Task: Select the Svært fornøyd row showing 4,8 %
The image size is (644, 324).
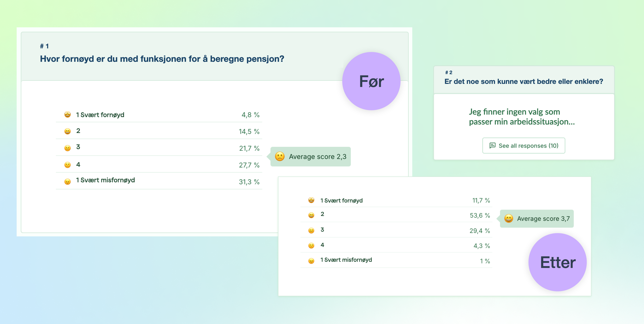Action: click(x=159, y=114)
